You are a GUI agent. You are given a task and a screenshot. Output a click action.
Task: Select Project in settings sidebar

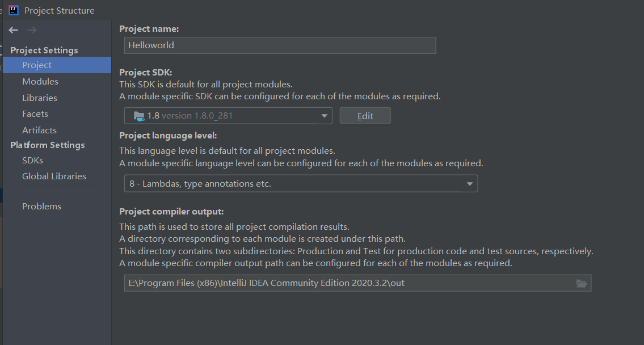pos(37,65)
